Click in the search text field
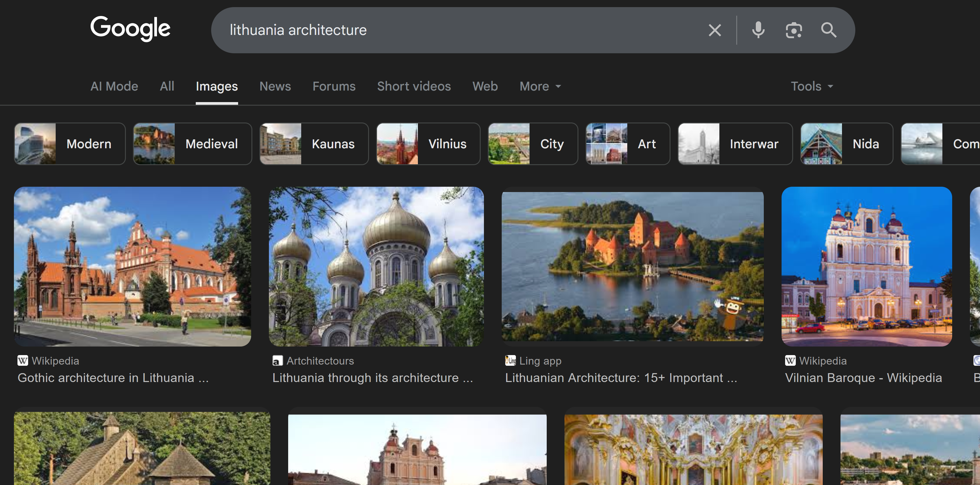The width and height of the screenshot is (980, 485). click(456, 30)
